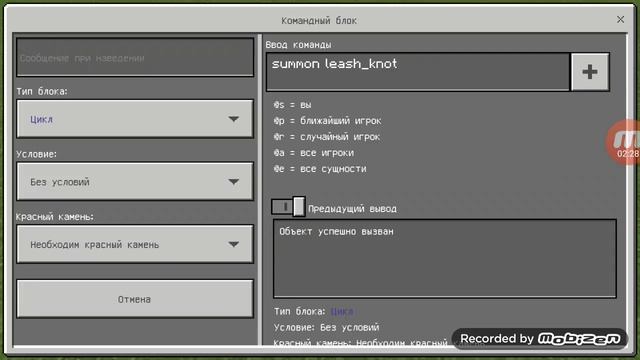Toggle the Предыдущий вывод switch
The width and height of the screenshot is (640, 360).
pos(288,207)
